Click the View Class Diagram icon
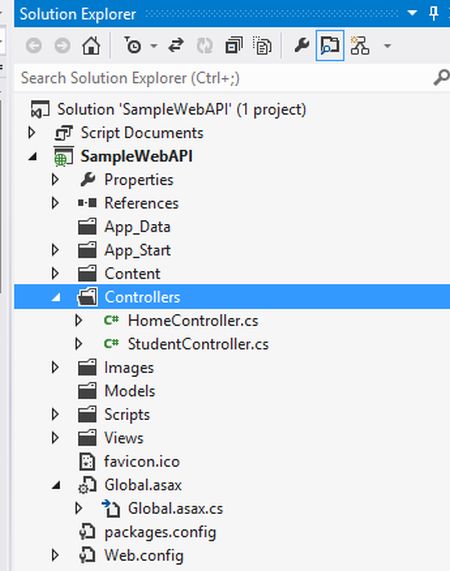The image size is (450, 571). (360, 46)
